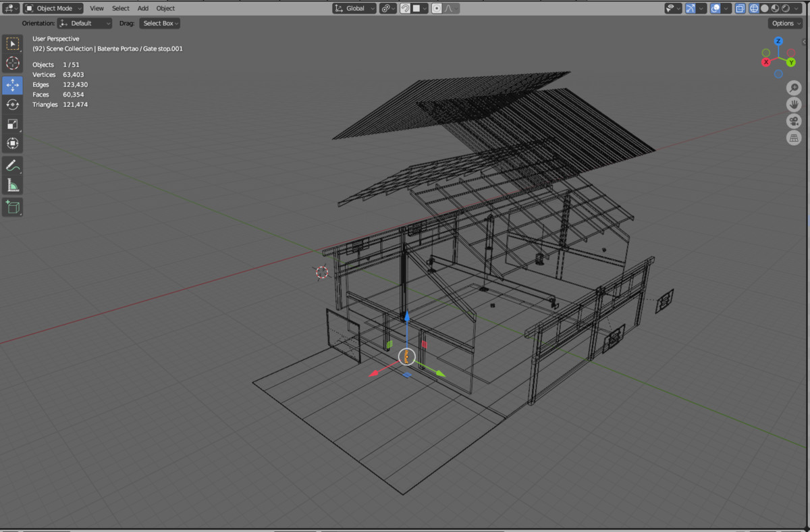
Task: Open Object Mode dropdown
Action: 53,8
